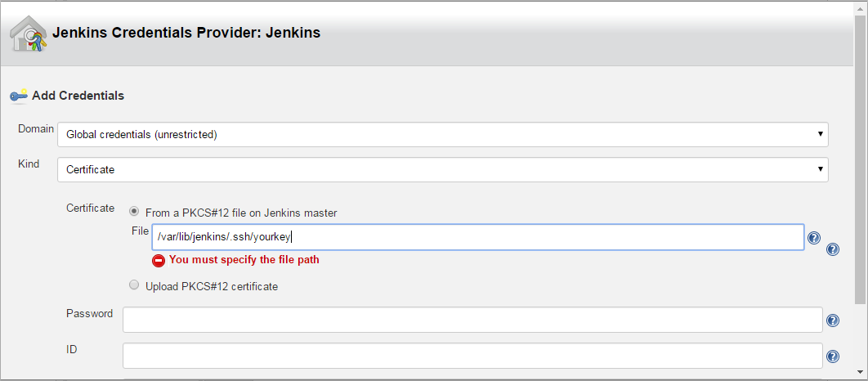The height and width of the screenshot is (381, 868).
Task: Click the 'ID' label
Action: click(71, 349)
